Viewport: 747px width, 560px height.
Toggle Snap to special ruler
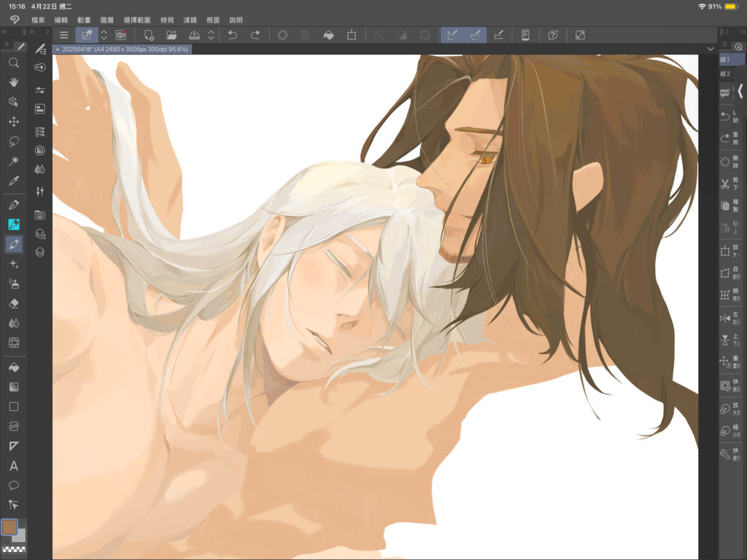[x=475, y=35]
